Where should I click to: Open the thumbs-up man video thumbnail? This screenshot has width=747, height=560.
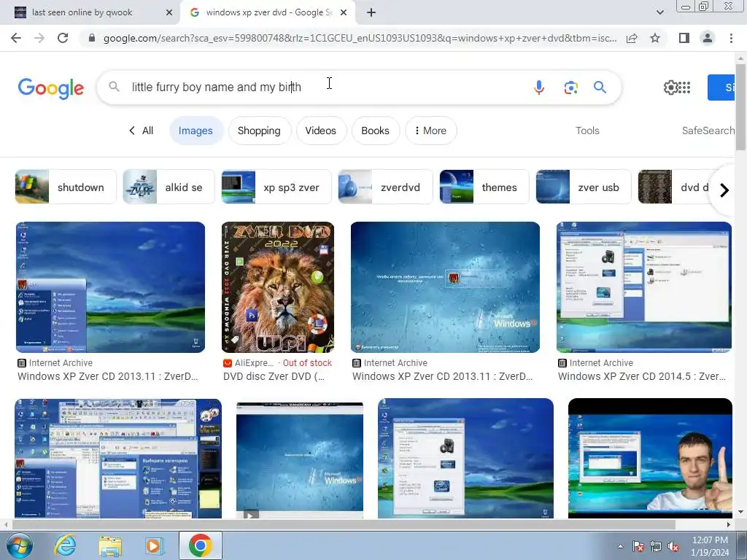pos(650,458)
